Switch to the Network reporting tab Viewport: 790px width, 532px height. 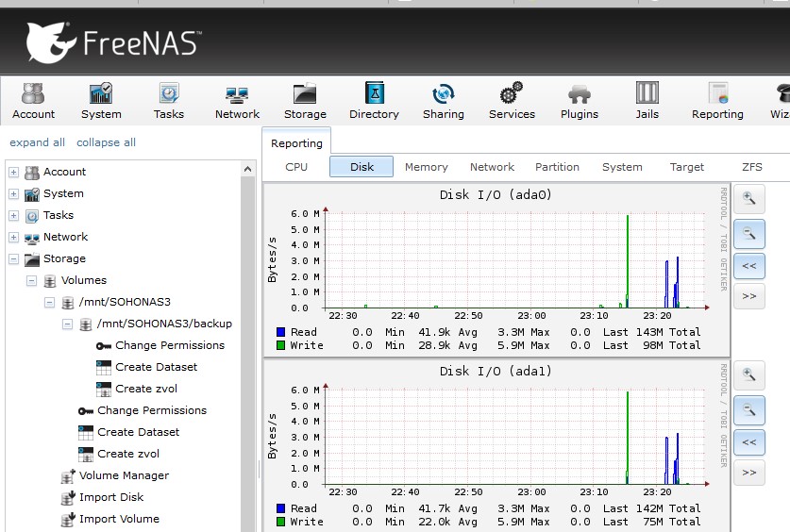(x=493, y=167)
